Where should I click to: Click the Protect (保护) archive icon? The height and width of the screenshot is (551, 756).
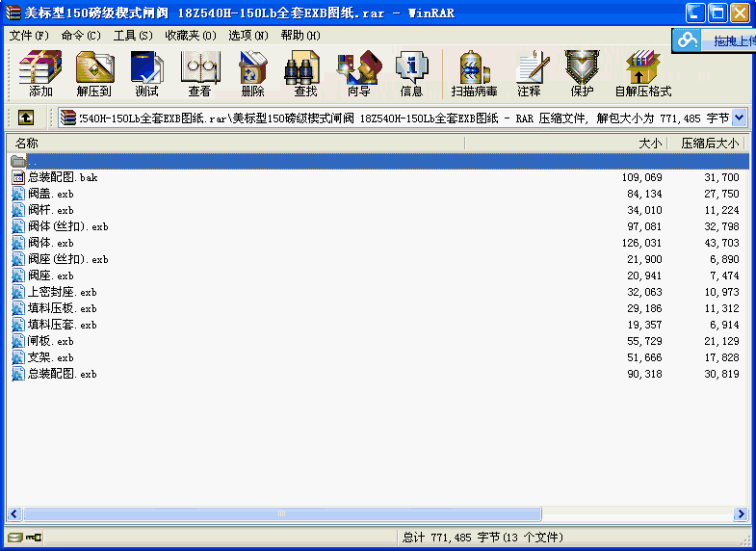pyautogui.click(x=582, y=73)
